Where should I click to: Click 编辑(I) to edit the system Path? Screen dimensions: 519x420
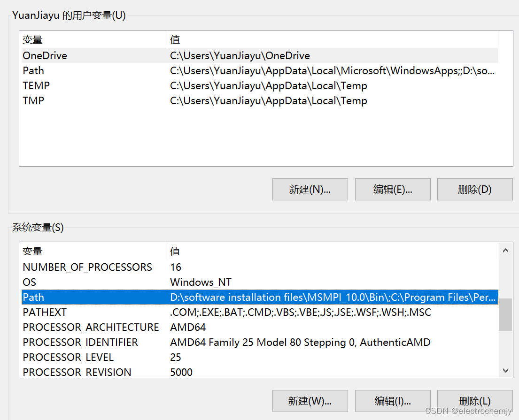pos(392,401)
